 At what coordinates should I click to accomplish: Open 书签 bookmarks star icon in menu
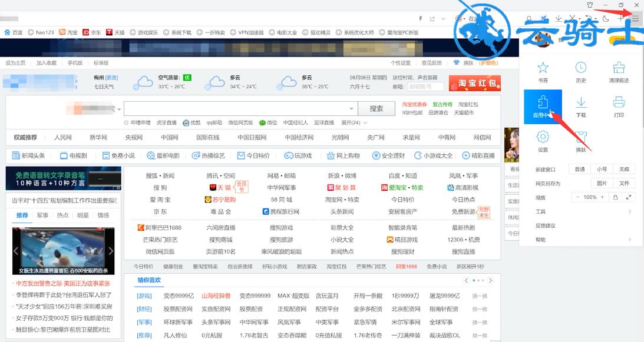coord(543,72)
